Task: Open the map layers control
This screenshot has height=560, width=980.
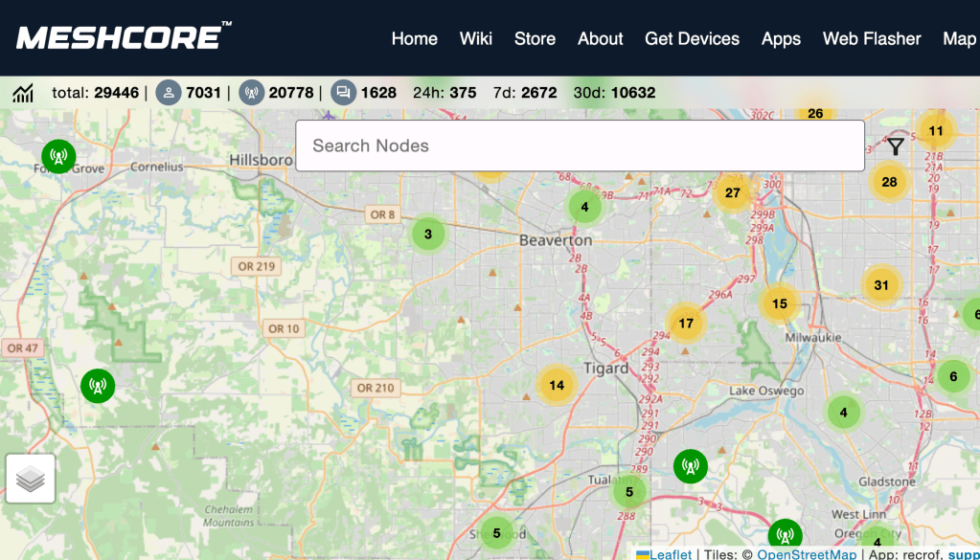Action: point(31,479)
